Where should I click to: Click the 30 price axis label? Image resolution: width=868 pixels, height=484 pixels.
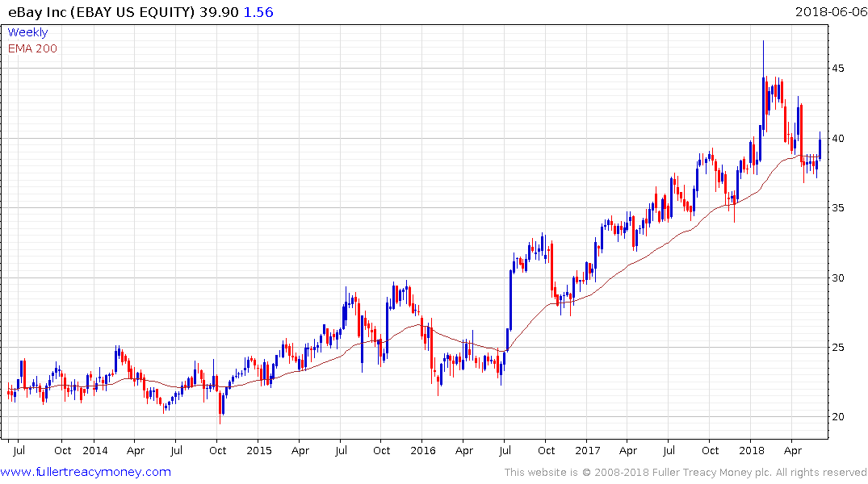coord(837,277)
